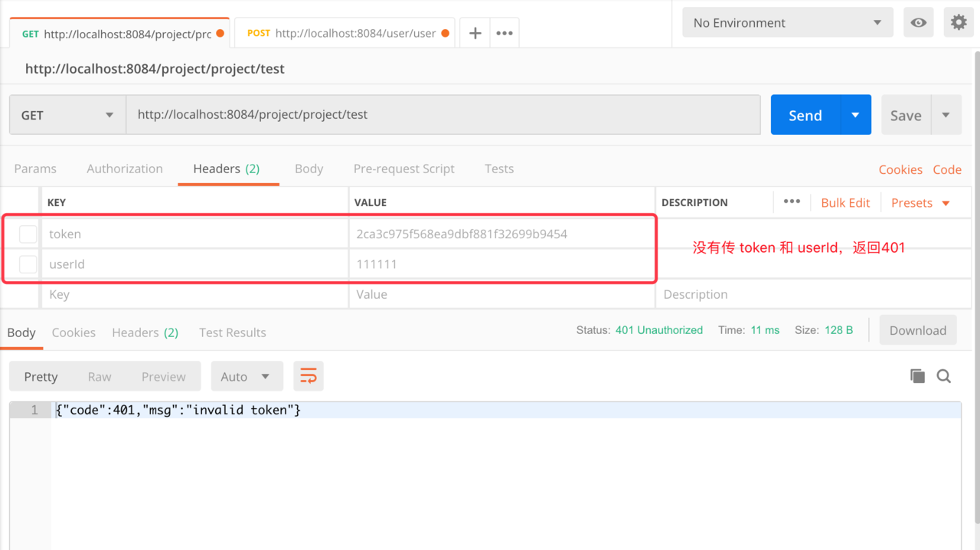Click the Save button

(906, 115)
